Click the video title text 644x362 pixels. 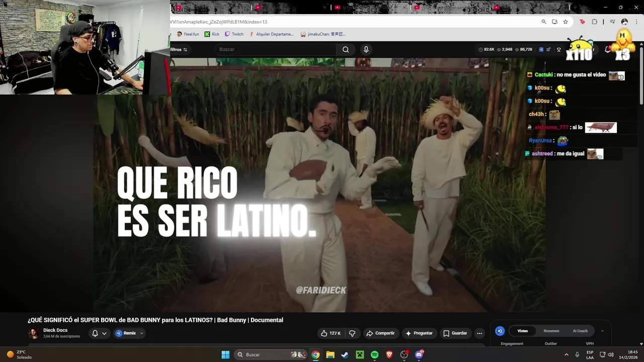coord(155,320)
